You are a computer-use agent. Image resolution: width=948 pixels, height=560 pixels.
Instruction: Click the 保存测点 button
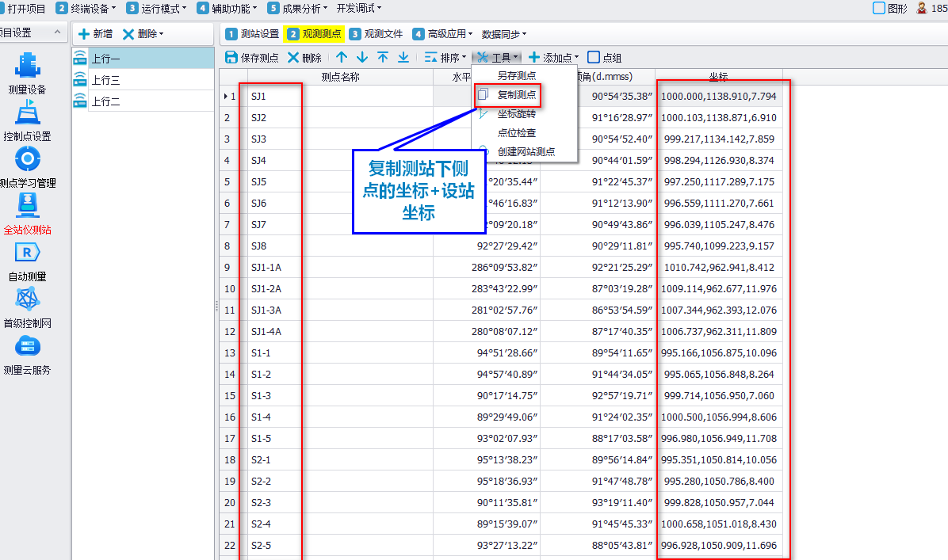252,57
